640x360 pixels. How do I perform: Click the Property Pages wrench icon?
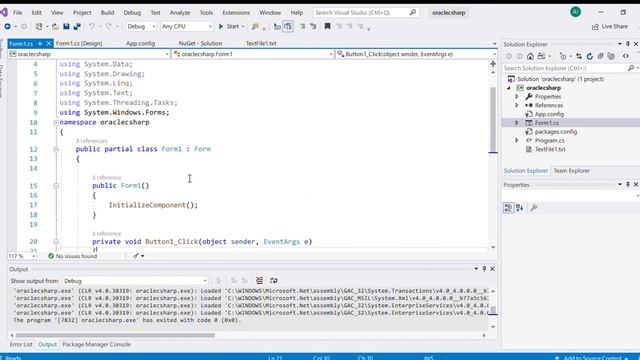[x=533, y=208]
